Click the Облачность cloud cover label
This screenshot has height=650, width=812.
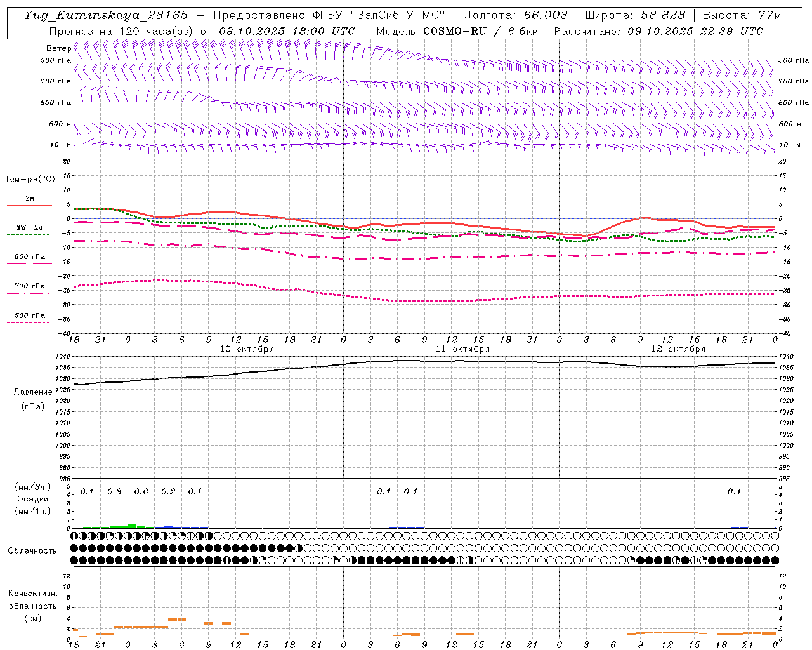point(32,551)
